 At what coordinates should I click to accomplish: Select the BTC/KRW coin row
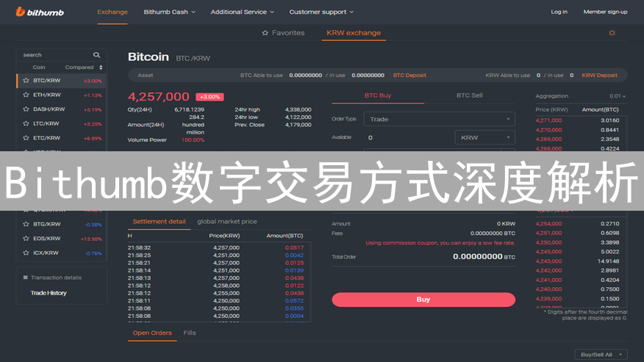(62, 81)
